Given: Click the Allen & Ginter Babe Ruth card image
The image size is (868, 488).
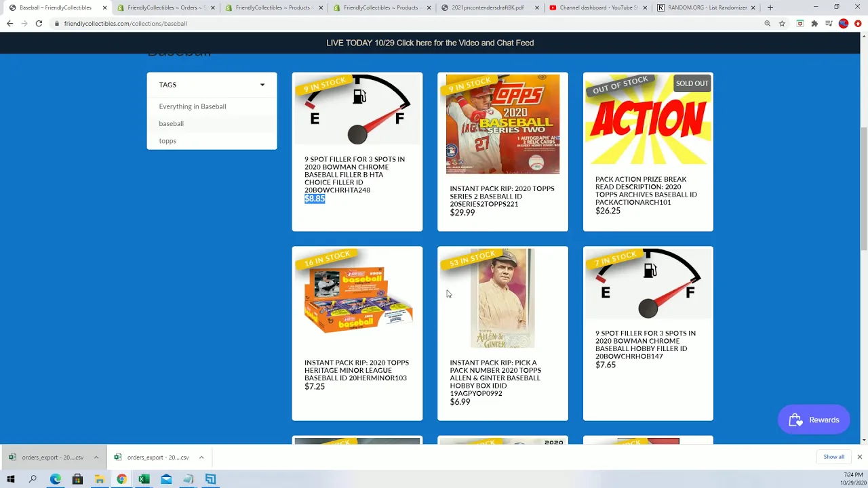Looking at the screenshot, I should point(502,298).
